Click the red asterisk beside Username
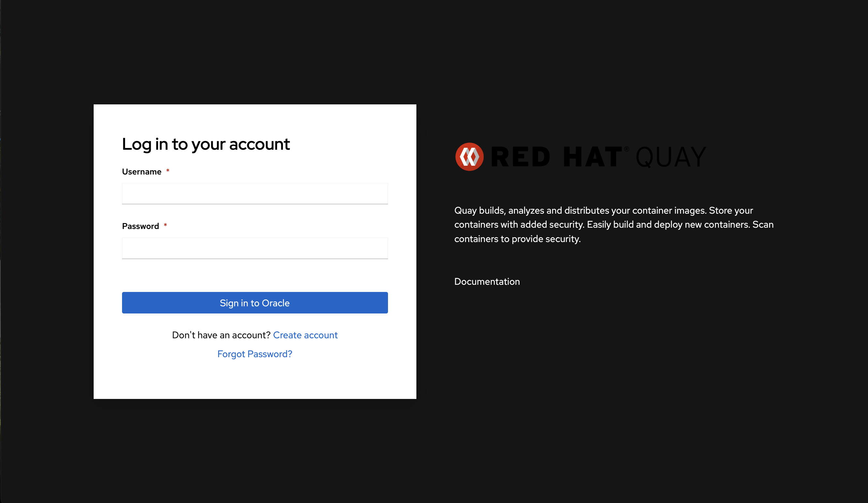 click(168, 171)
